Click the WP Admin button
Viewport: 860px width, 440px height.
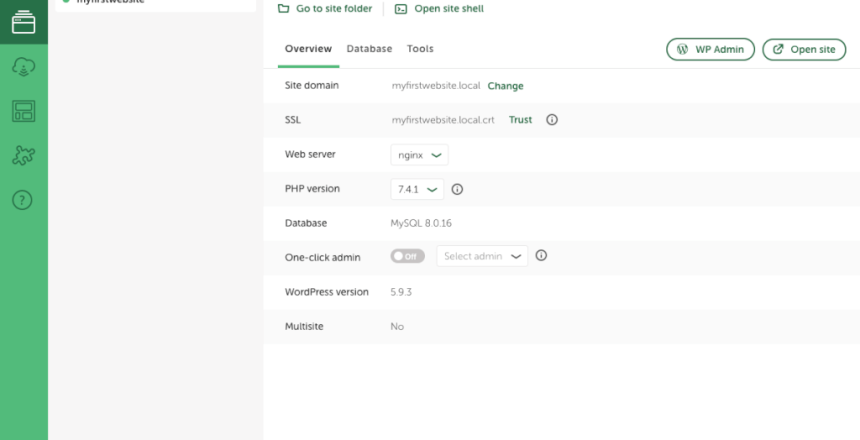[x=710, y=49]
